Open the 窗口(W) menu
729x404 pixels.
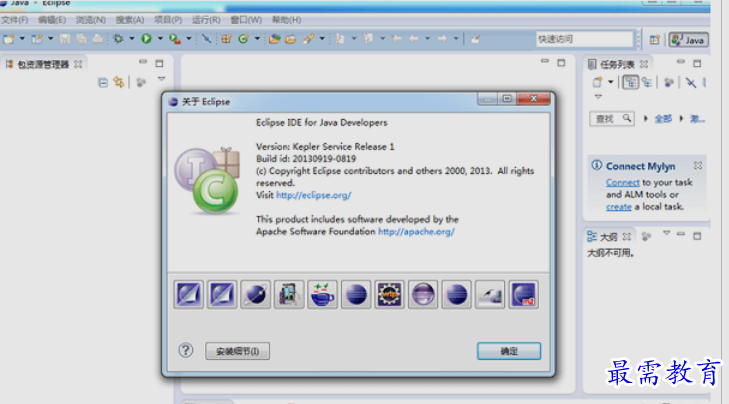coord(246,20)
